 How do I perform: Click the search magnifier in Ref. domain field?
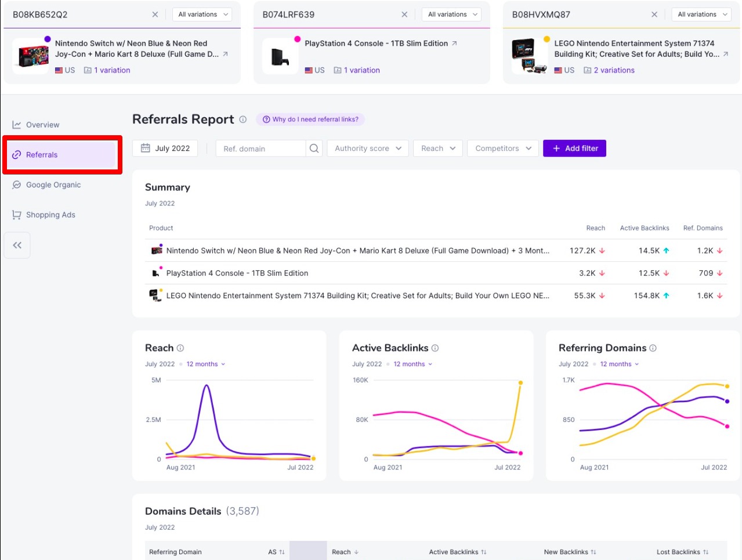click(314, 149)
